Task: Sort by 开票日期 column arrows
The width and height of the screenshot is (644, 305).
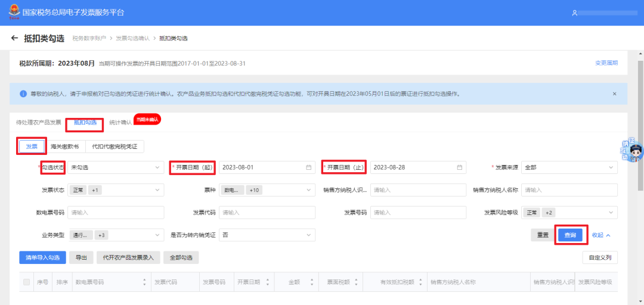Action: click(x=267, y=282)
